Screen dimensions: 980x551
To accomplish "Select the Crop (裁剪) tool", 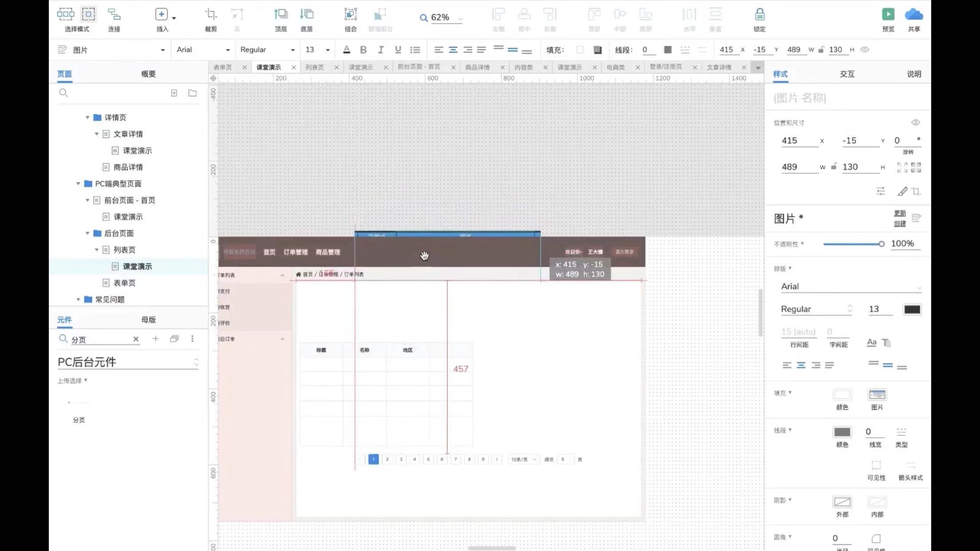I will [211, 15].
